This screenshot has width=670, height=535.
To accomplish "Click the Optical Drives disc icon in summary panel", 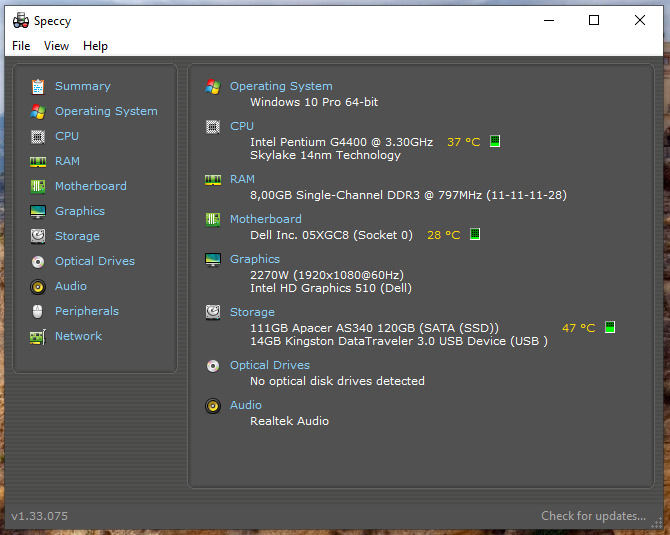I will coord(213,366).
